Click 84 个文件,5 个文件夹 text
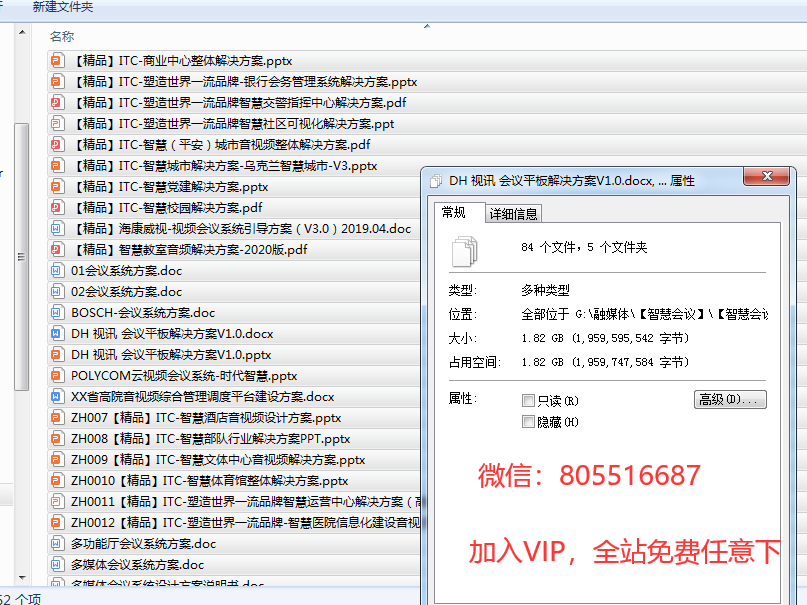This screenshot has width=807, height=605. [584, 247]
